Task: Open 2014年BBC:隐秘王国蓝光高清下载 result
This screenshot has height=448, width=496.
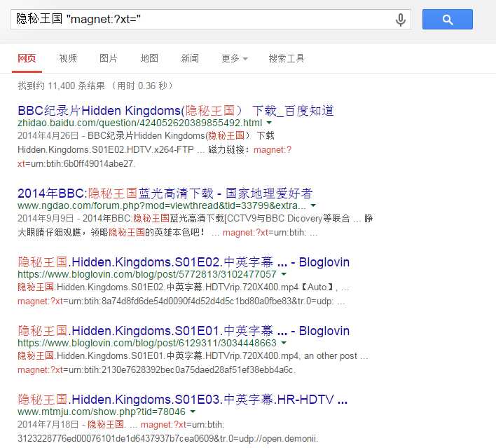Action: coord(165,193)
